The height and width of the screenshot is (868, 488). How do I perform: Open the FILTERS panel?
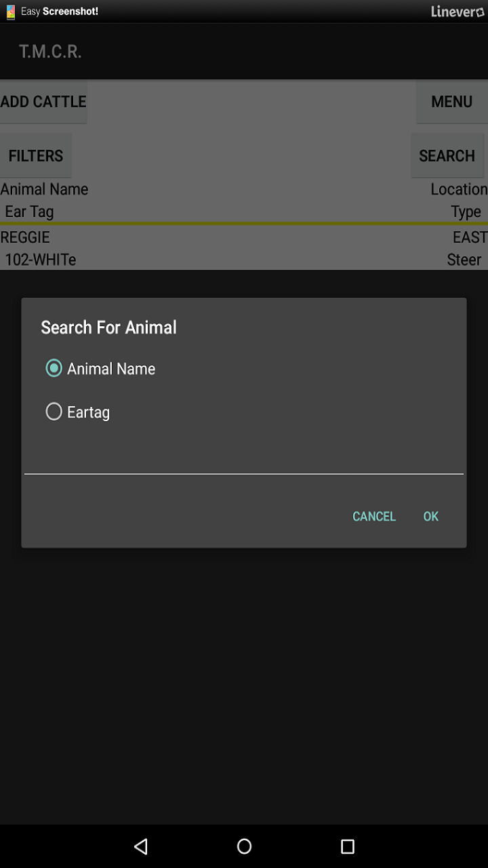pyautogui.click(x=36, y=155)
